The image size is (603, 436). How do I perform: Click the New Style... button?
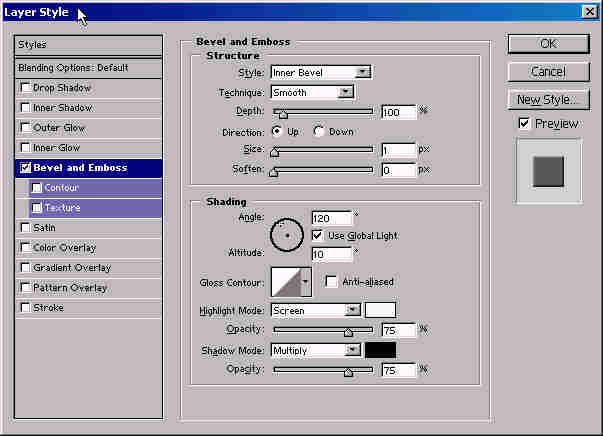click(x=547, y=100)
